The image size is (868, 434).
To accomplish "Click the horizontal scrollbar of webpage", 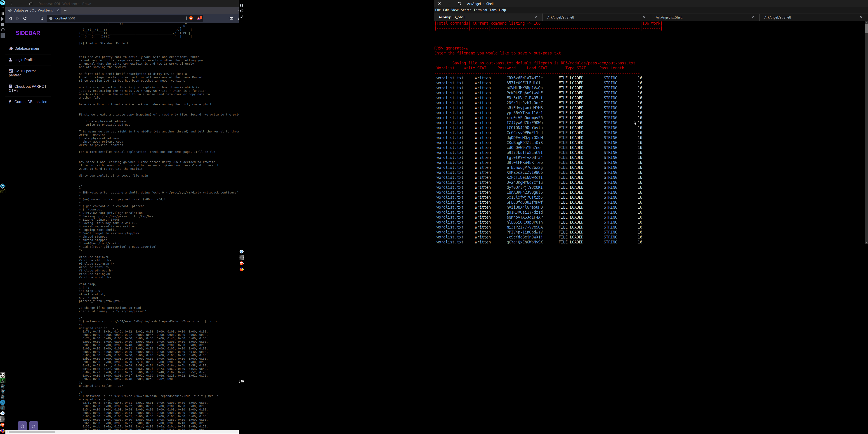I will (x=32, y=432).
